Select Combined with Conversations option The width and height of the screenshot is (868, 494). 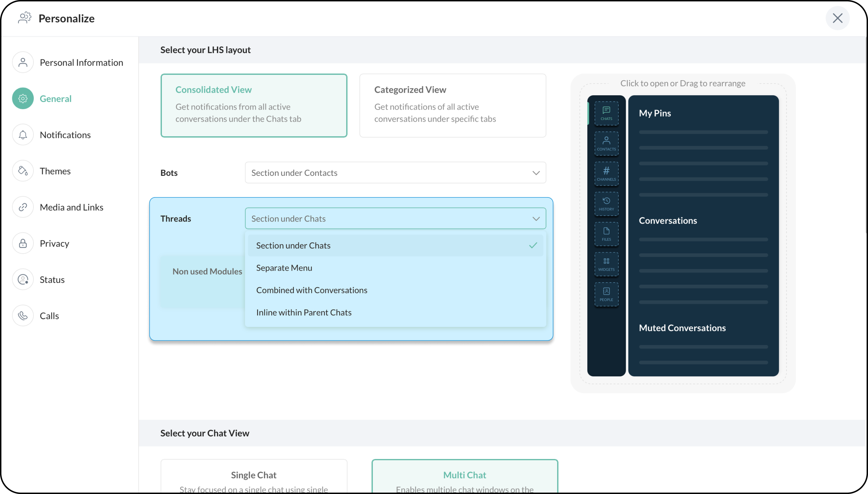coord(312,290)
